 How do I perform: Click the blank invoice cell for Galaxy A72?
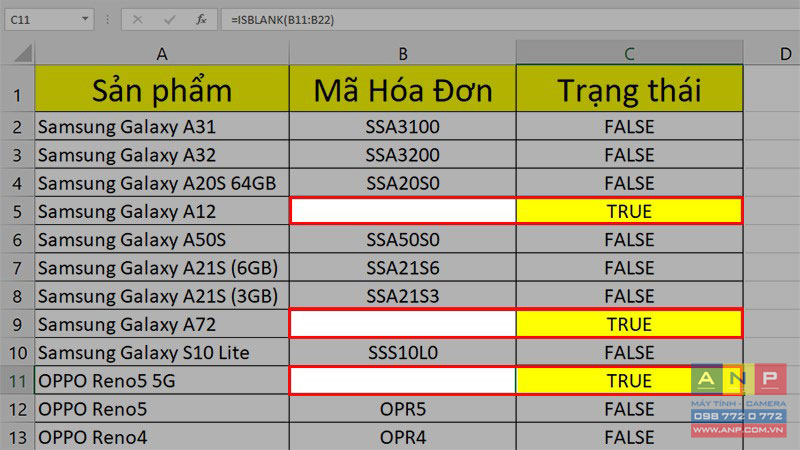(403, 324)
